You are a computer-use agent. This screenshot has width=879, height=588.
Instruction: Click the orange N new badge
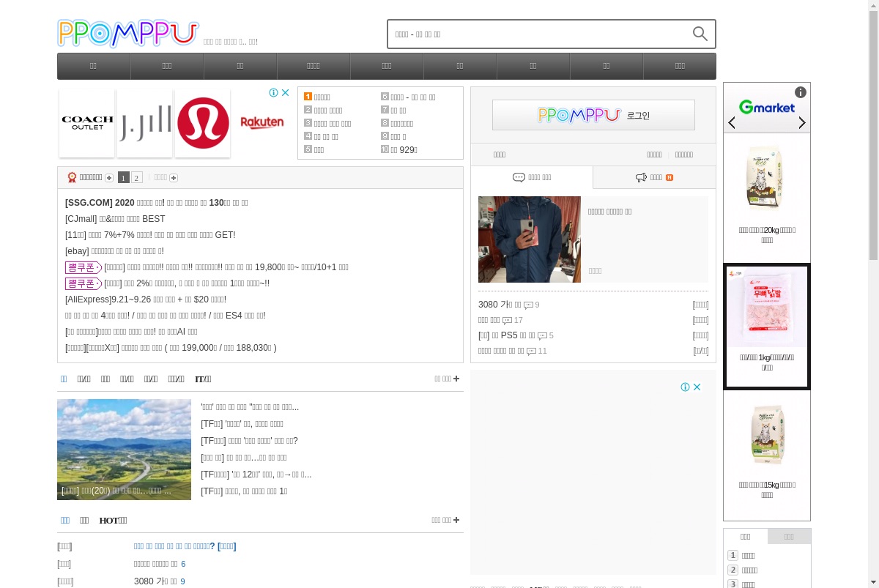tap(670, 177)
